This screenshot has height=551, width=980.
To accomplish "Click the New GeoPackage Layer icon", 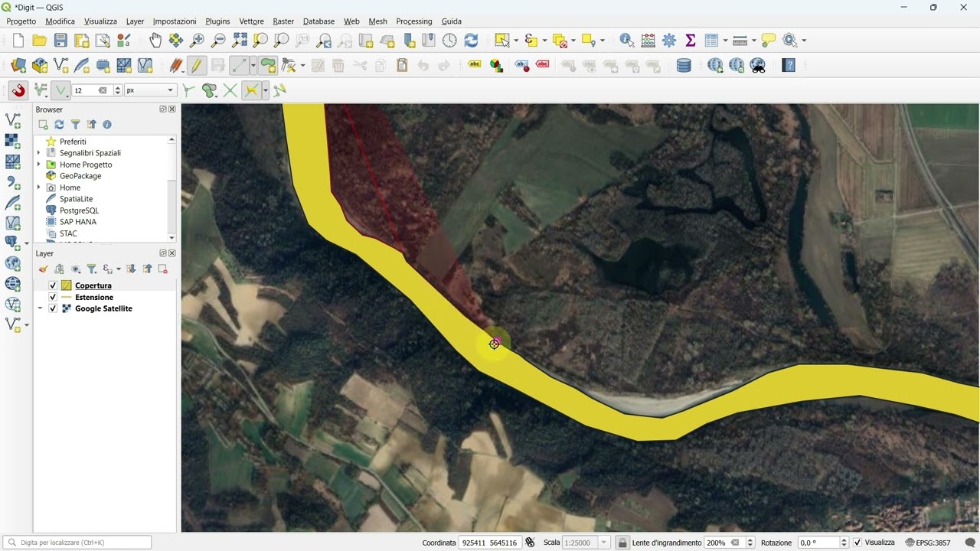I will 40,66.
